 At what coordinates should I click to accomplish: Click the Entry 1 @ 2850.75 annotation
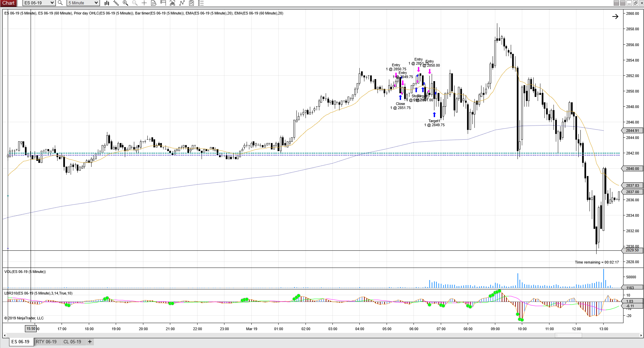coord(396,67)
